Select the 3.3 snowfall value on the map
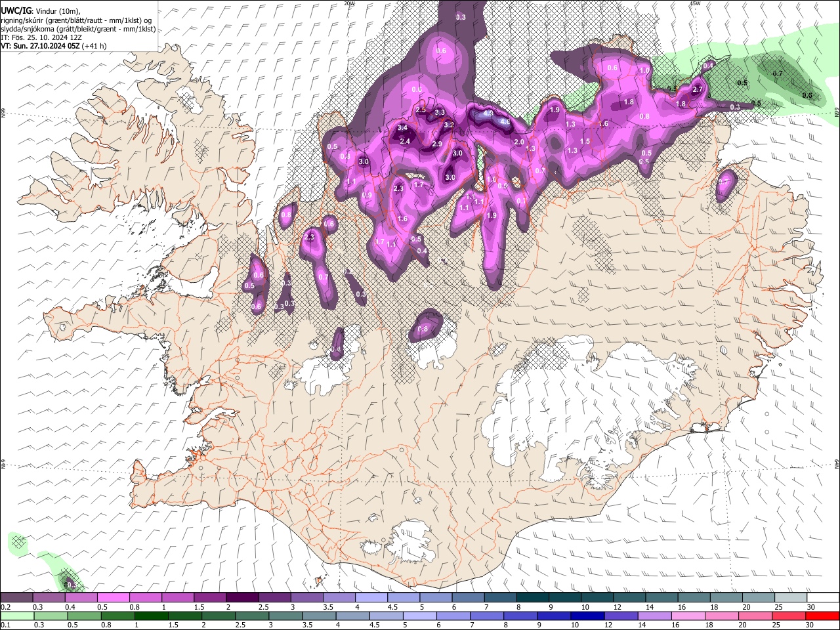The width and height of the screenshot is (840, 630). 440,113
